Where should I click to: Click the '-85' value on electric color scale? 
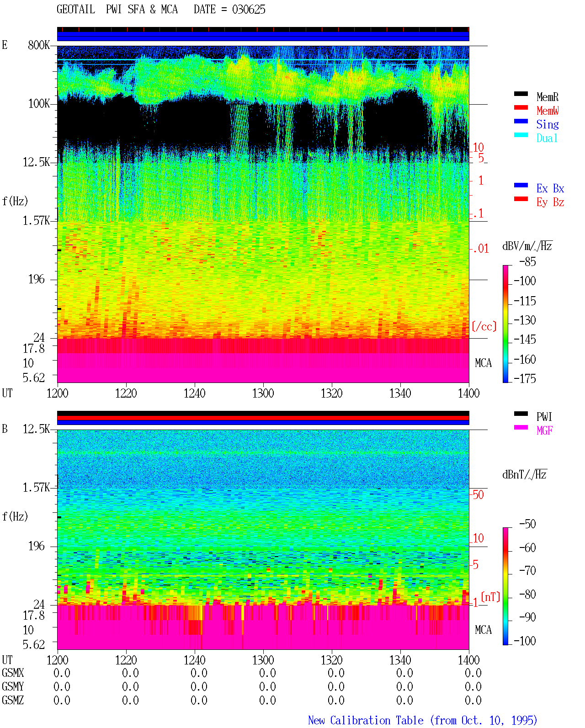tap(527, 262)
